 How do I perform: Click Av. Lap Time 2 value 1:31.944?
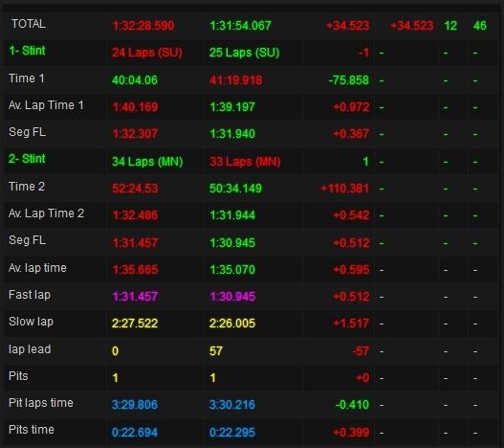[232, 215]
